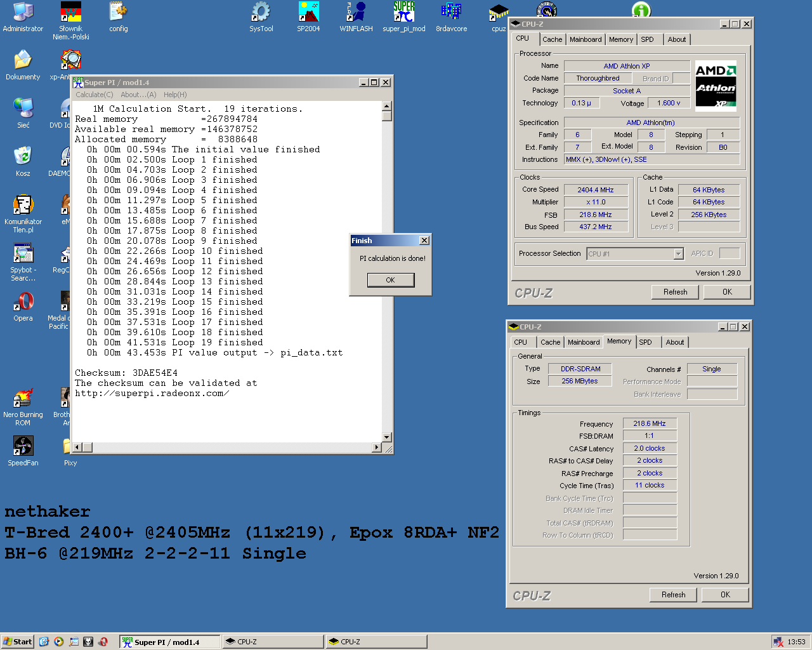The width and height of the screenshot is (812, 650).
Task: Click CAS# Latency value 2.0 clocks
Action: click(x=650, y=448)
